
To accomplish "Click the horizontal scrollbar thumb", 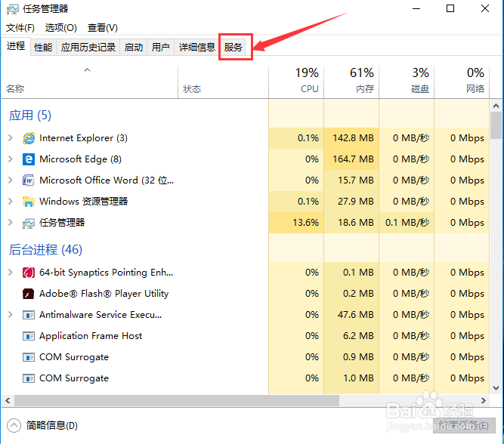I will [177, 401].
